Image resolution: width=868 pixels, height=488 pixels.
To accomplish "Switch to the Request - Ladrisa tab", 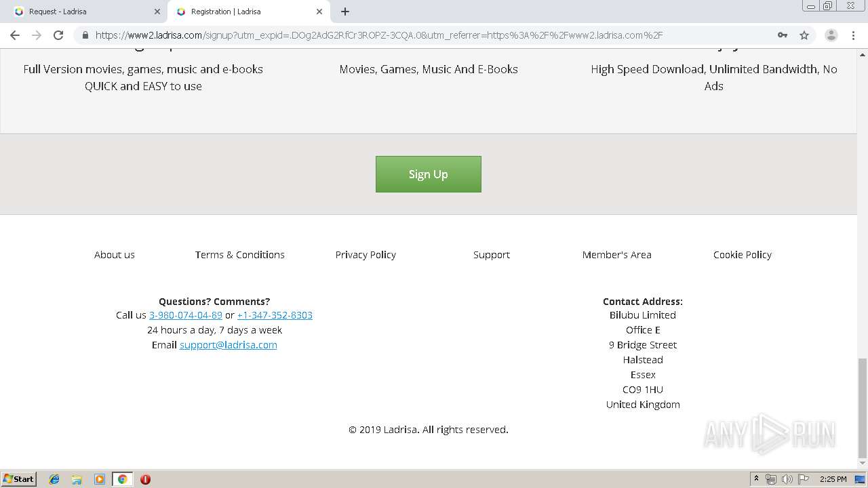I will (85, 12).
